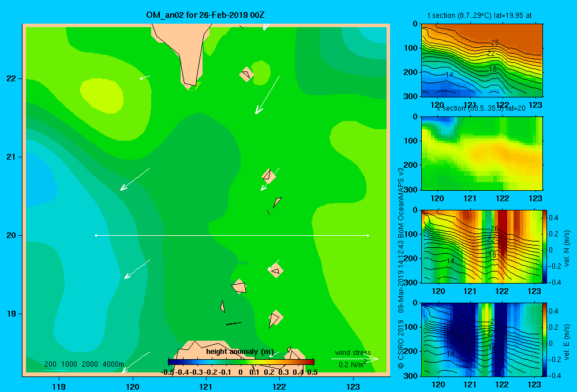Click the small island outline near 121.6E 22N
Viewport: 577px width, 392px height.
coord(246,74)
